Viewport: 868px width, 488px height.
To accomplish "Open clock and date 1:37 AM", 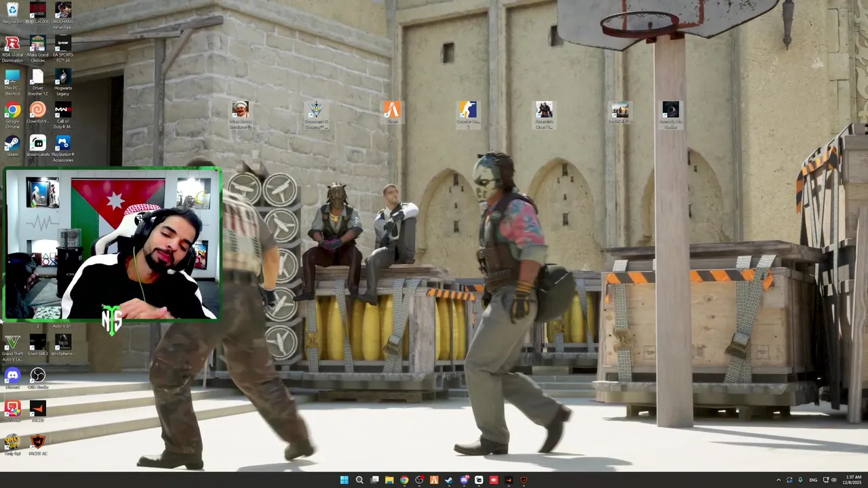I will [x=852, y=480].
